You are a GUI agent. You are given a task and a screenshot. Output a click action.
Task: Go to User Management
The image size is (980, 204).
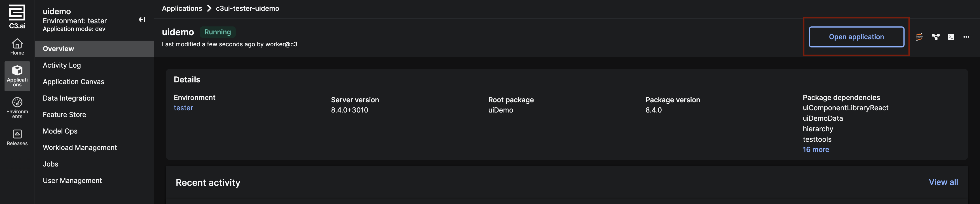pos(72,181)
